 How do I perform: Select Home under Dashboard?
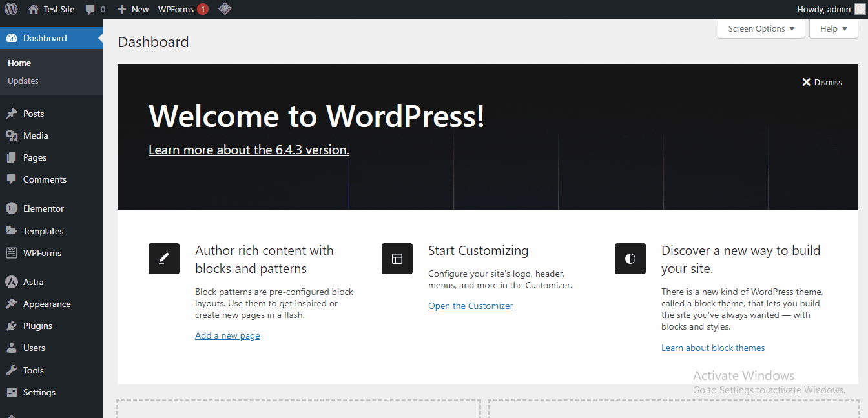click(x=19, y=63)
